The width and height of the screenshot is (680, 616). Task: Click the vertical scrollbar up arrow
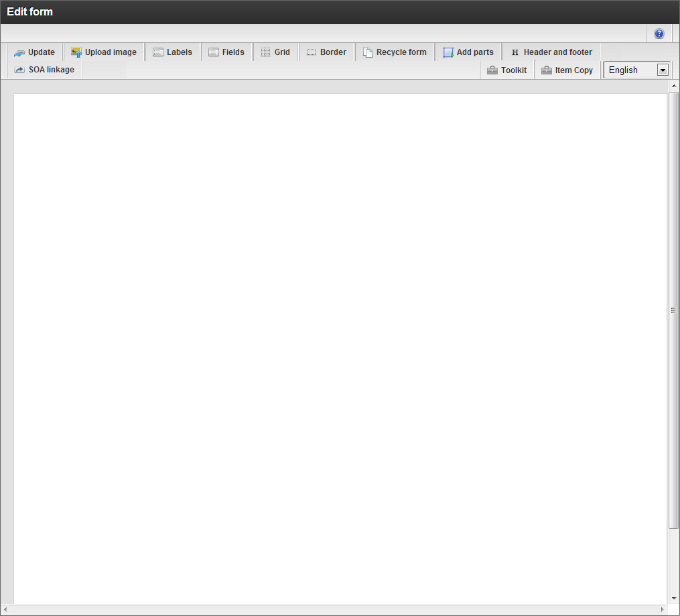click(673, 86)
